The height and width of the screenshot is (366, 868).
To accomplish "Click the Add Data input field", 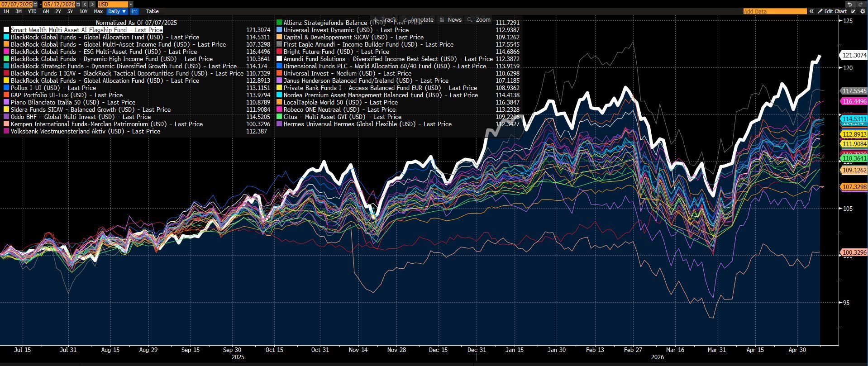I will pos(775,11).
